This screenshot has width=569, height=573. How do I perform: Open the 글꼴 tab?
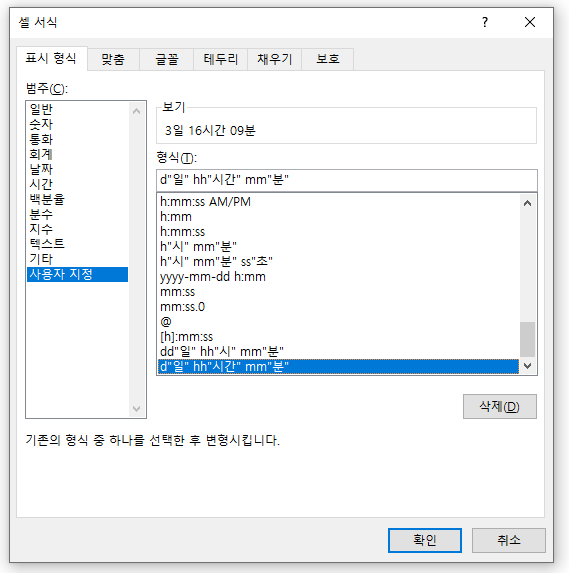(167, 59)
